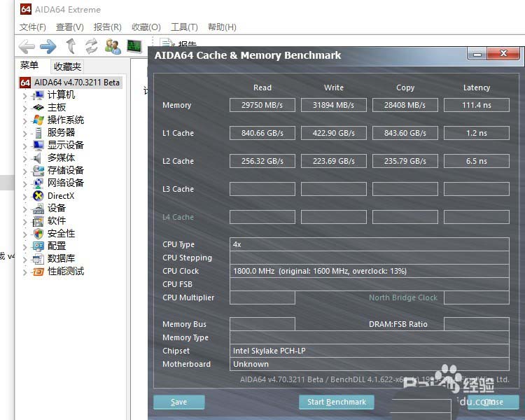
Task: Click L1 Cache Read value 840.66 GB/s
Action: (x=262, y=133)
